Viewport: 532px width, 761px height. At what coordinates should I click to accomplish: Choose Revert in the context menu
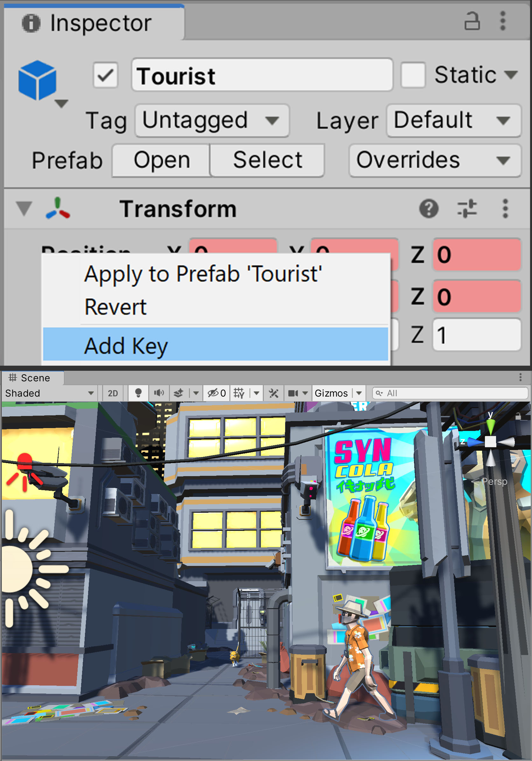[x=215, y=307]
